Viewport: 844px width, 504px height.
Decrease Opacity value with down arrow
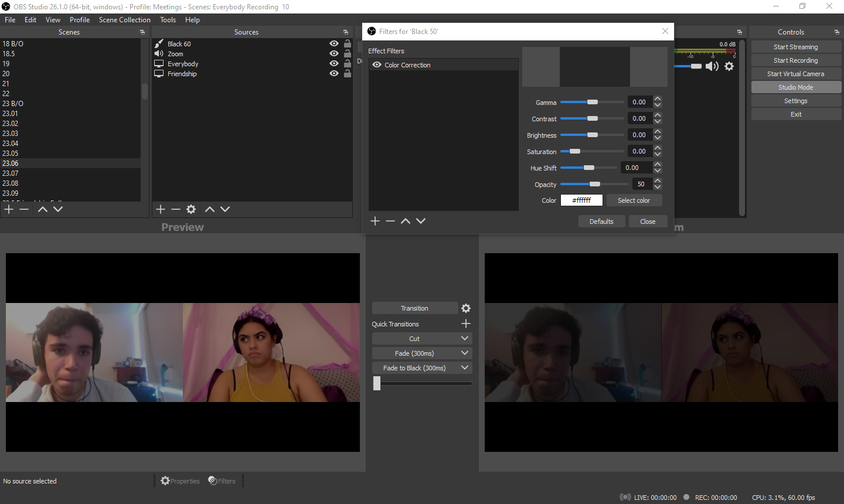[658, 187]
